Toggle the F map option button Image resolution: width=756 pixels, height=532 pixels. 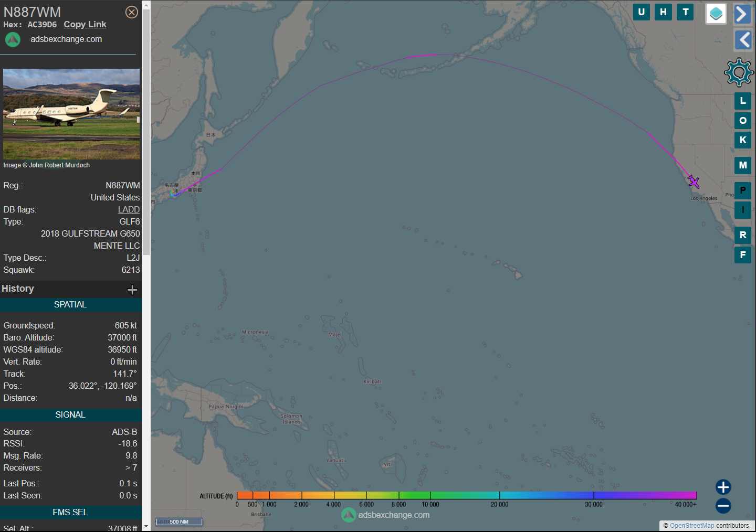click(743, 255)
